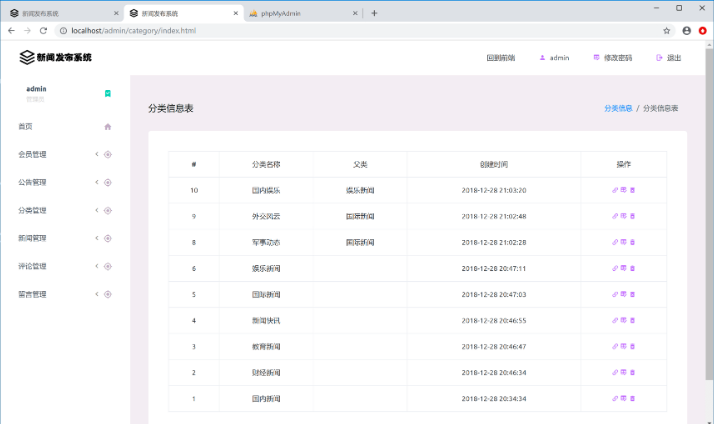The height and width of the screenshot is (424, 714).
Task: Click the bookmark star icon in the address bar
Action: [x=666, y=31]
